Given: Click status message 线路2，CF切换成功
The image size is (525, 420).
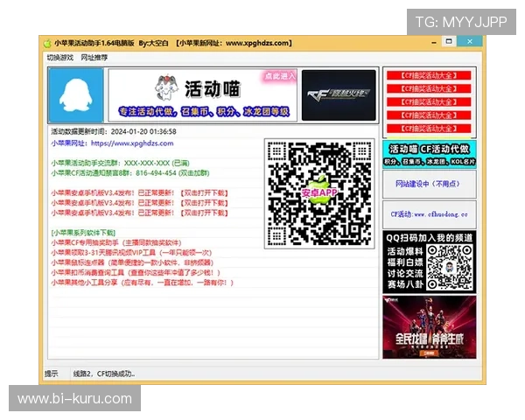Looking at the screenshot, I should point(104,374).
